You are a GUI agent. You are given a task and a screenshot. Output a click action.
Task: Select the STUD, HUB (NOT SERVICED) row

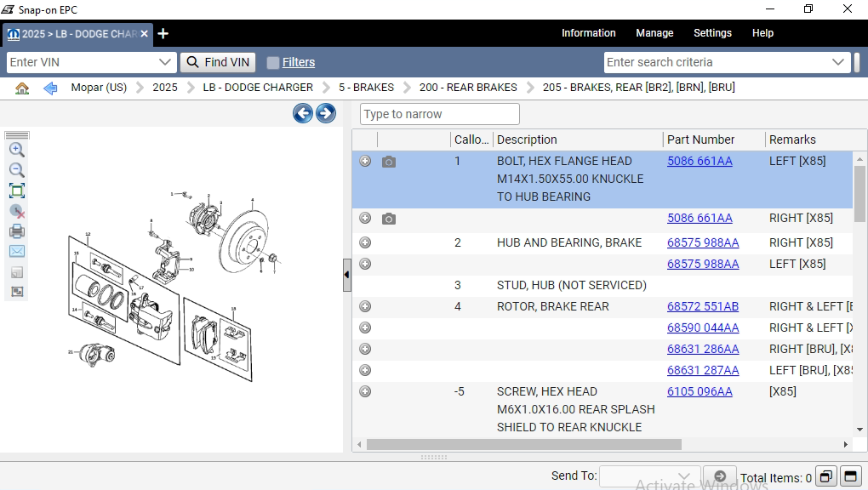point(602,285)
